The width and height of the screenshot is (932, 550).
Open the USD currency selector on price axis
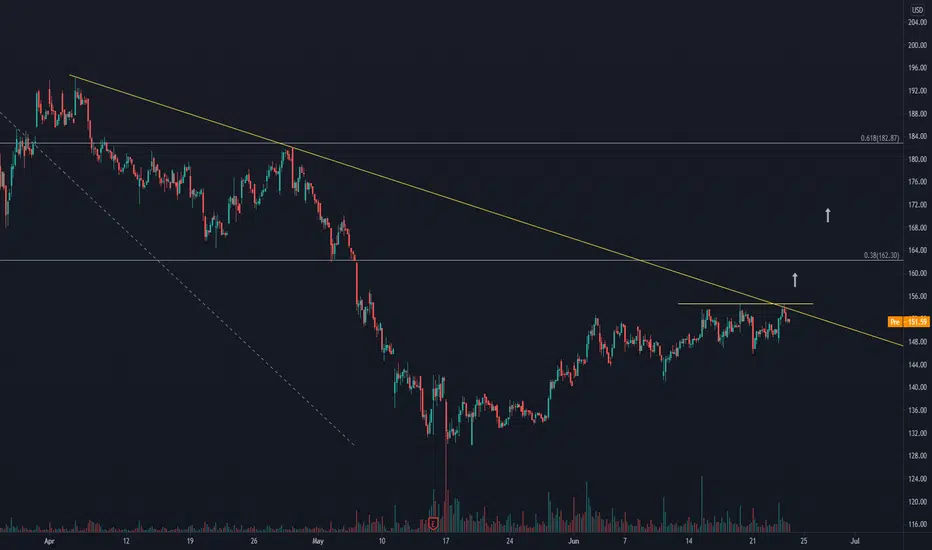click(x=917, y=10)
